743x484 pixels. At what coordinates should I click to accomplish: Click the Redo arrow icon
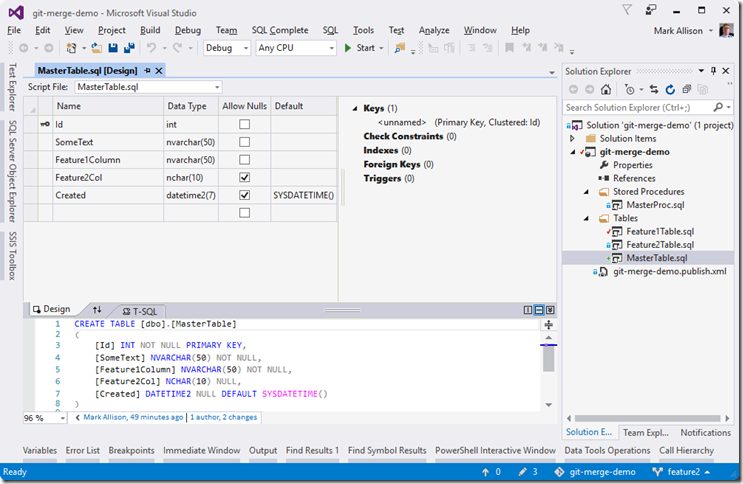click(177, 48)
